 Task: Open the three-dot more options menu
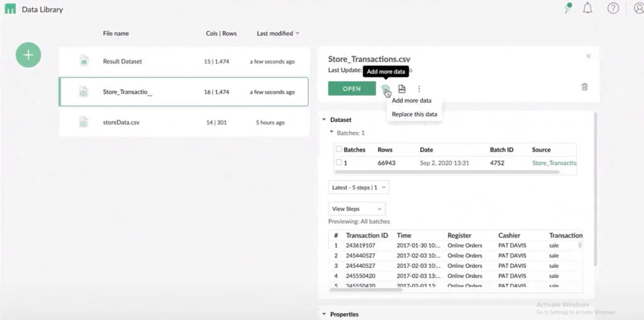click(x=419, y=89)
